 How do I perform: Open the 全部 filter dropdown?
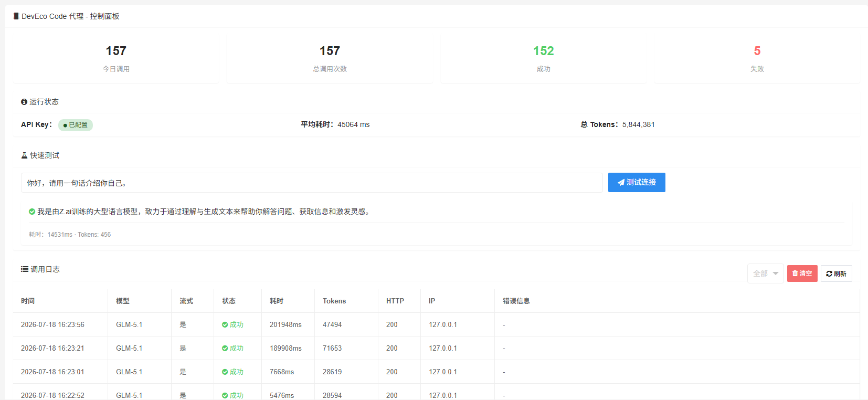click(766, 273)
